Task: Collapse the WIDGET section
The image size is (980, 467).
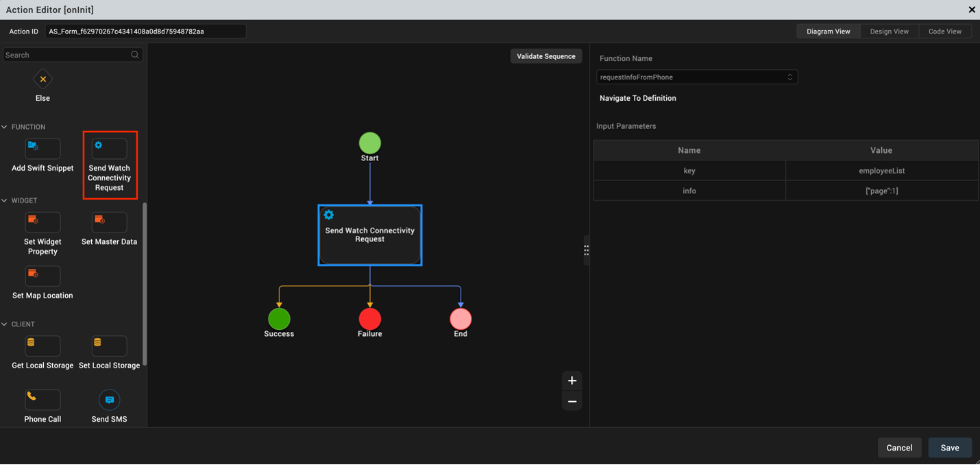Action: tap(5, 200)
